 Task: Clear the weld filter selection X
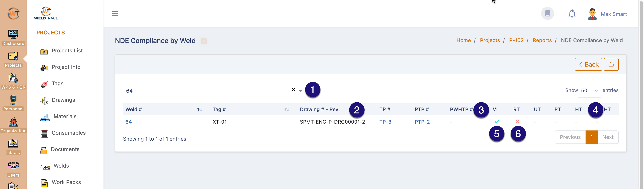[293, 89]
